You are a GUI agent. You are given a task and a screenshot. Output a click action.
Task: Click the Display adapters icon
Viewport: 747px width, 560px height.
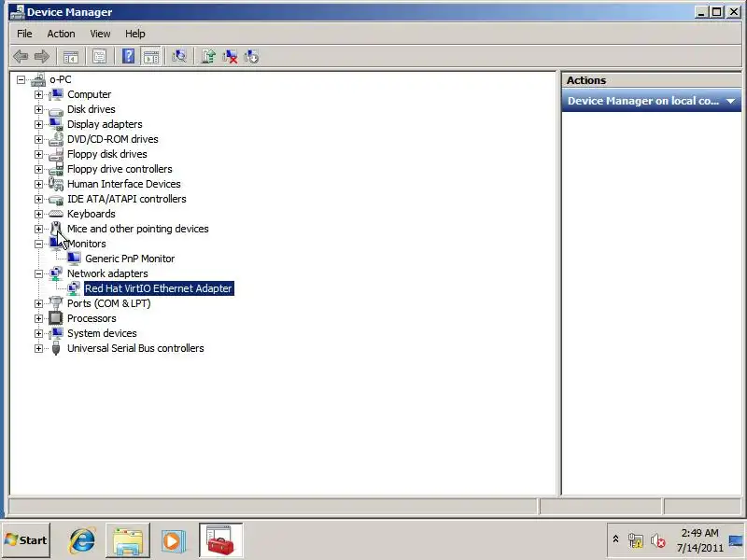(x=56, y=124)
